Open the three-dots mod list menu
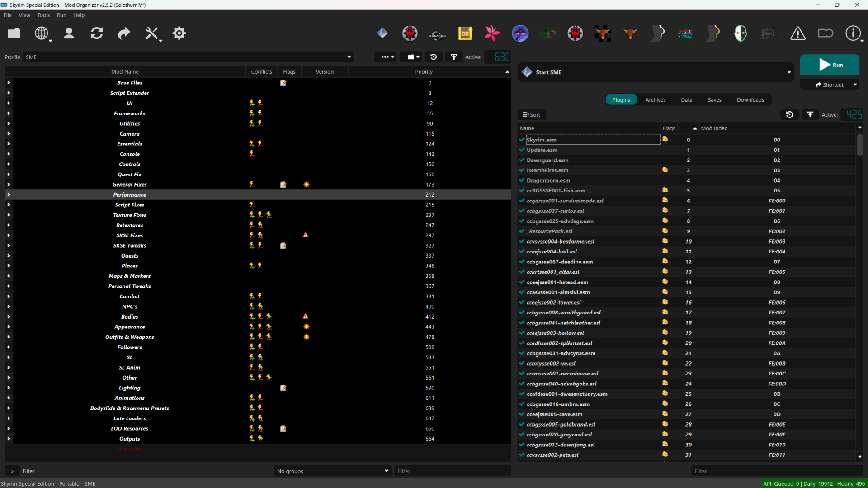 click(x=385, y=57)
